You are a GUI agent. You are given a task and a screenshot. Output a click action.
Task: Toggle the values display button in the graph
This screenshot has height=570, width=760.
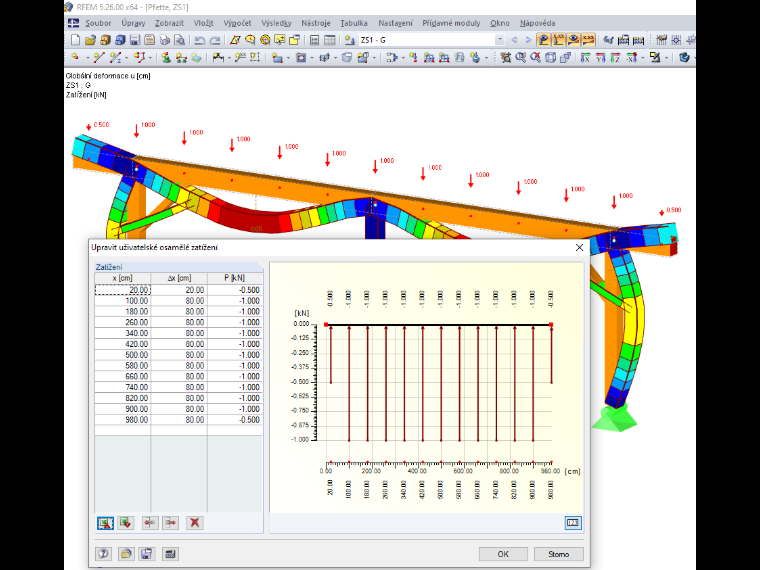click(x=573, y=522)
